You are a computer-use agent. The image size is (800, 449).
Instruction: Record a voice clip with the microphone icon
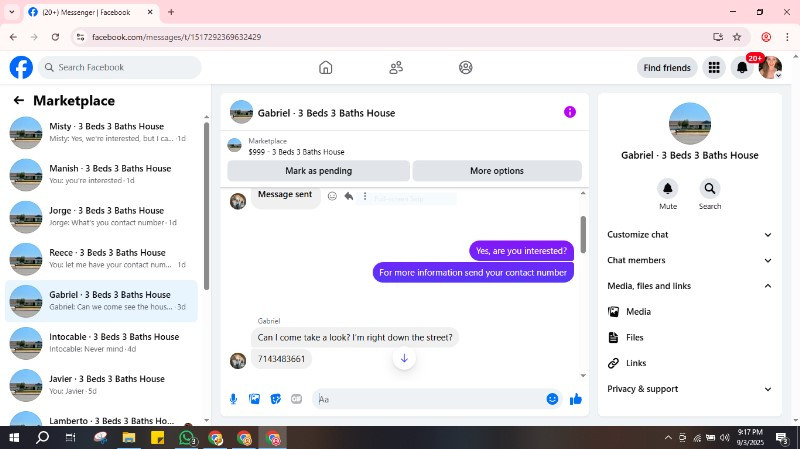233,399
